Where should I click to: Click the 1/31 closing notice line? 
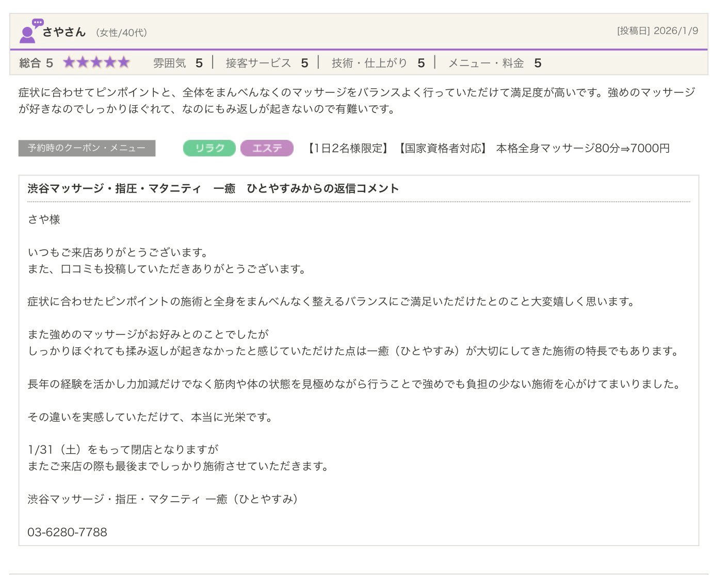tap(123, 450)
